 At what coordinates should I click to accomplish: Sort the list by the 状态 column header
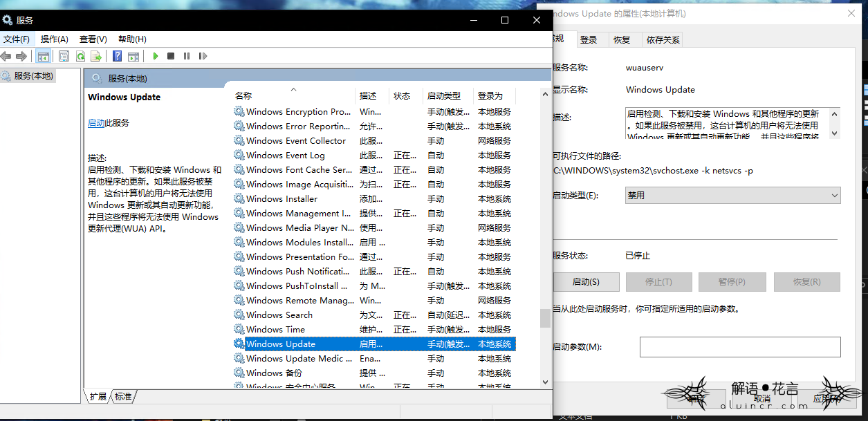coord(406,95)
